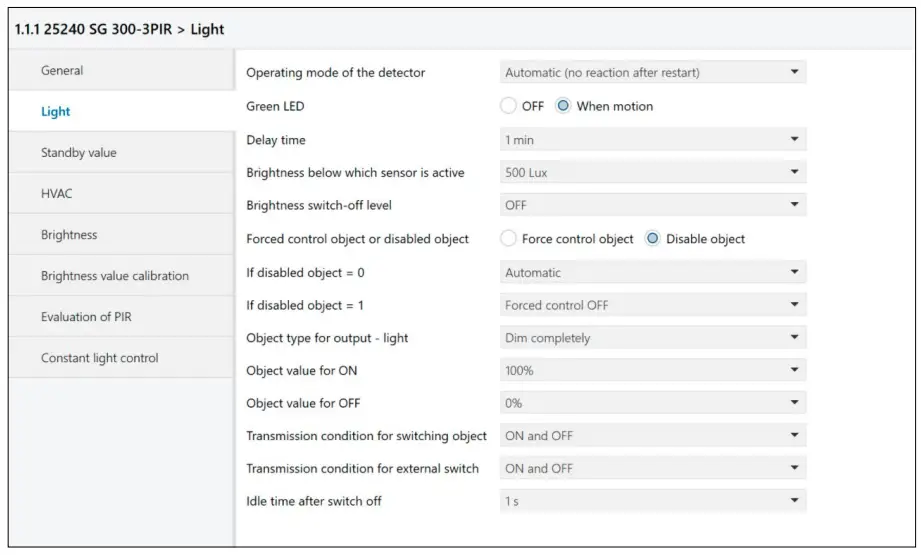Open the Evaluation of PIR tab
The width and height of the screenshot is (921, 555).
pos(86,317)
